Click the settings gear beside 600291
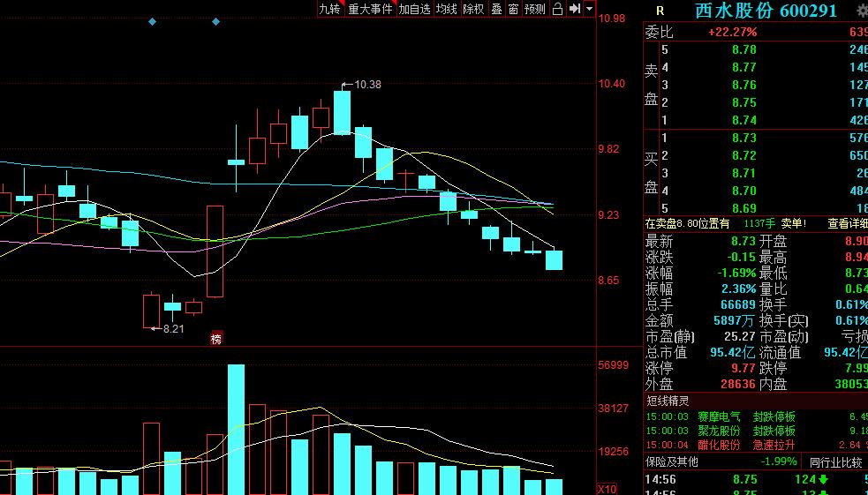This screenshot has width=868, height=495. tap(863, 11)
